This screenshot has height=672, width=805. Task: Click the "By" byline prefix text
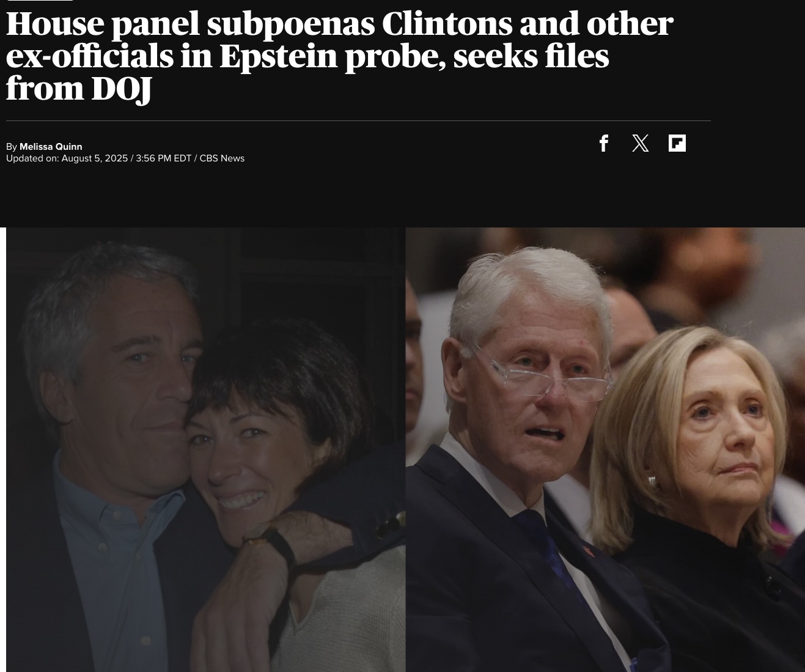(12, 147)
